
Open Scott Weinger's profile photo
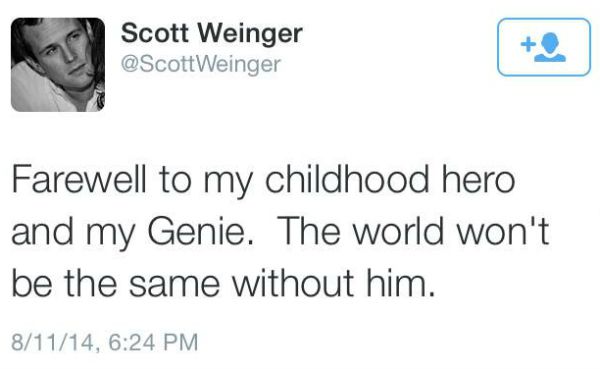pos(58,65)
